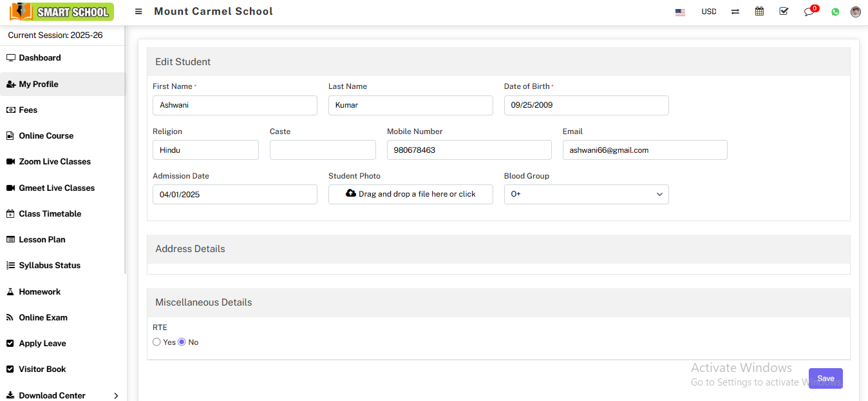Click the currency swap arrows icon
Image resolution: width=868 pixels, height=401 pixels.
click(x=735, y=11)
